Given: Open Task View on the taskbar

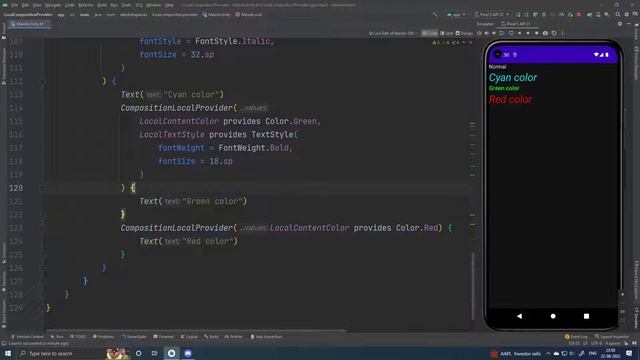Looking at the screenshot, I should tap(154, 353).
